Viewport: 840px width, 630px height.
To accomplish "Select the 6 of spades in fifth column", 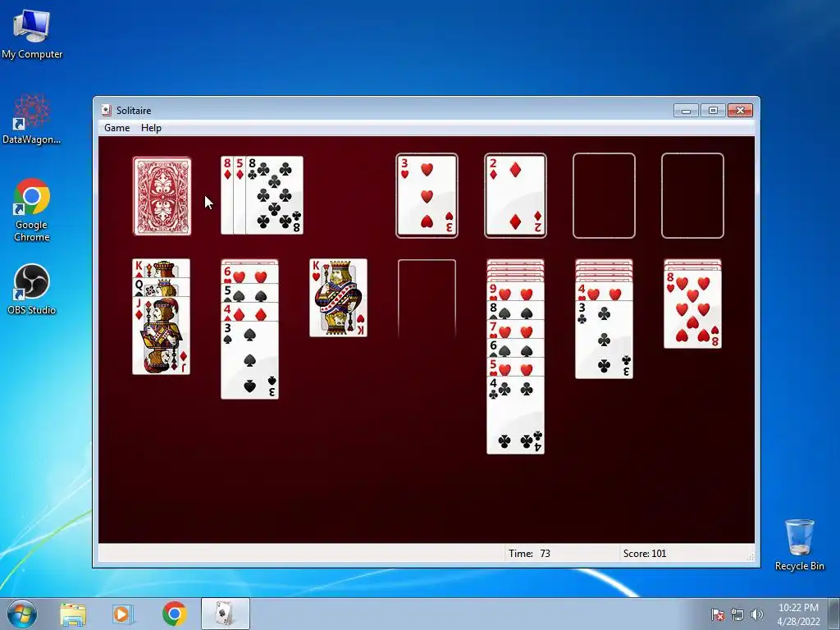I will coord(515,348).
